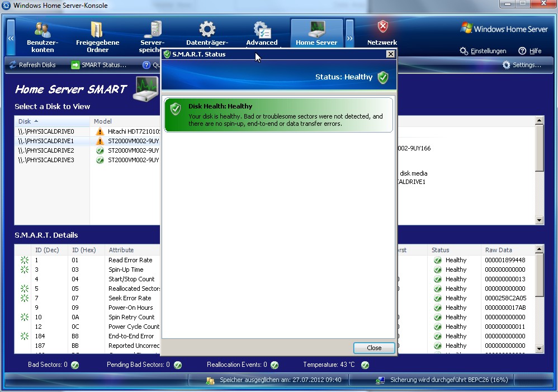Sort by the Model column header

[125, 121]
